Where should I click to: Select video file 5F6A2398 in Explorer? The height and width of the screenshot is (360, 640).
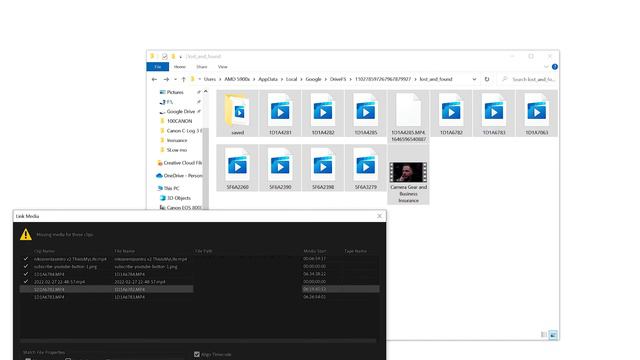pos(323,168)
